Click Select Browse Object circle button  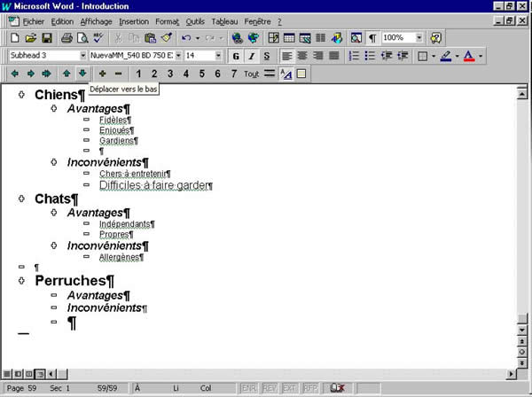[x=522, y=352]
